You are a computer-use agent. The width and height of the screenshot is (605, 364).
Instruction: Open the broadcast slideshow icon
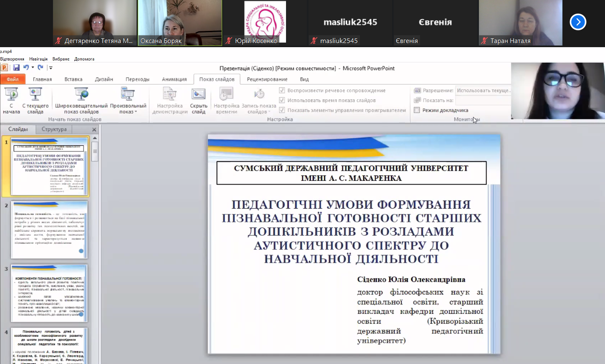click(x=81, y=95)
